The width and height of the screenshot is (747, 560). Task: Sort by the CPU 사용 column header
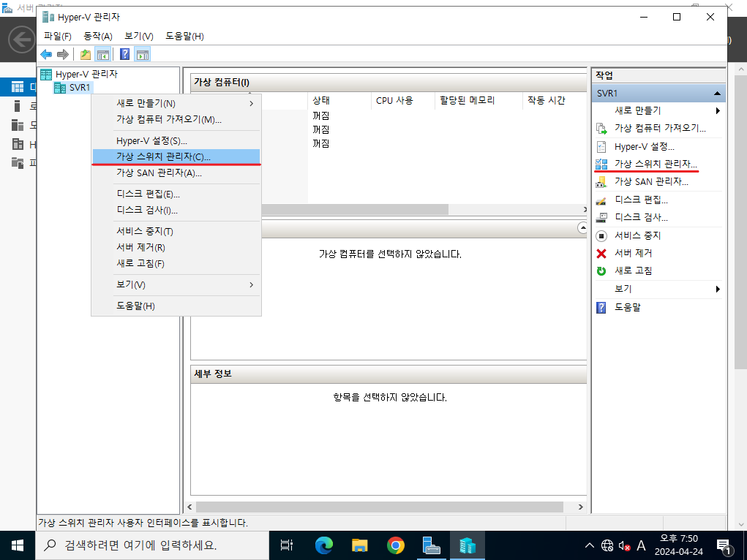(x=402, y=100)
